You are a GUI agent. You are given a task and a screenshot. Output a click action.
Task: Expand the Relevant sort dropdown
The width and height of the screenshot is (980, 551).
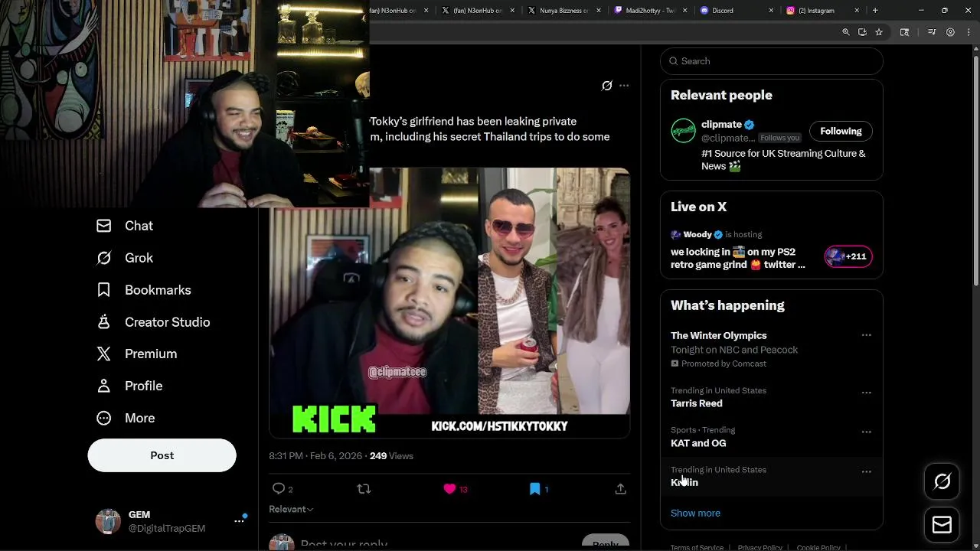coord(291,509)
